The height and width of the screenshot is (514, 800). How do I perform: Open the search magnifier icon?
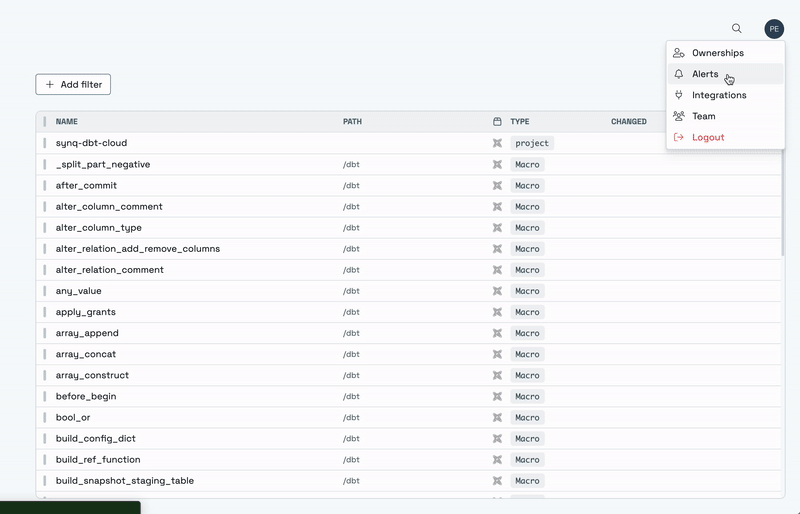(x=737, y=29)
